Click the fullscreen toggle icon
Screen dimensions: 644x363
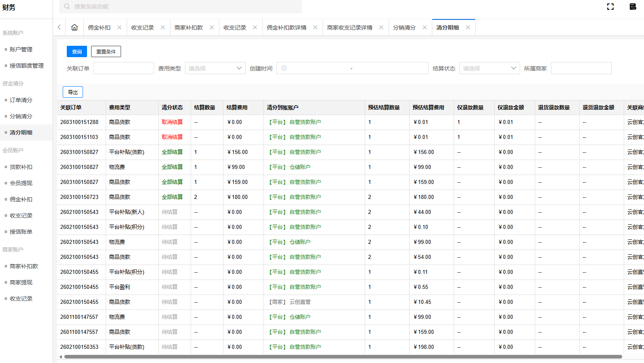tap(610, 6)
